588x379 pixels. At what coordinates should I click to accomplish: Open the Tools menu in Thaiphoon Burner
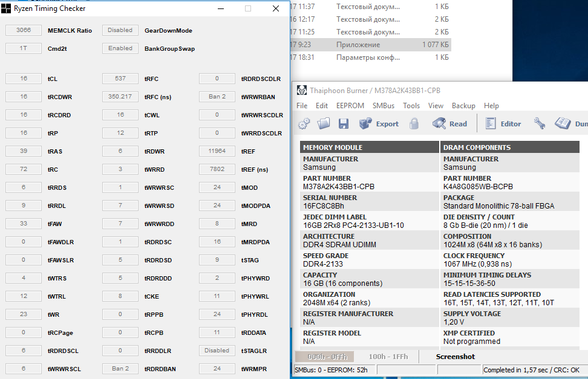411,106
